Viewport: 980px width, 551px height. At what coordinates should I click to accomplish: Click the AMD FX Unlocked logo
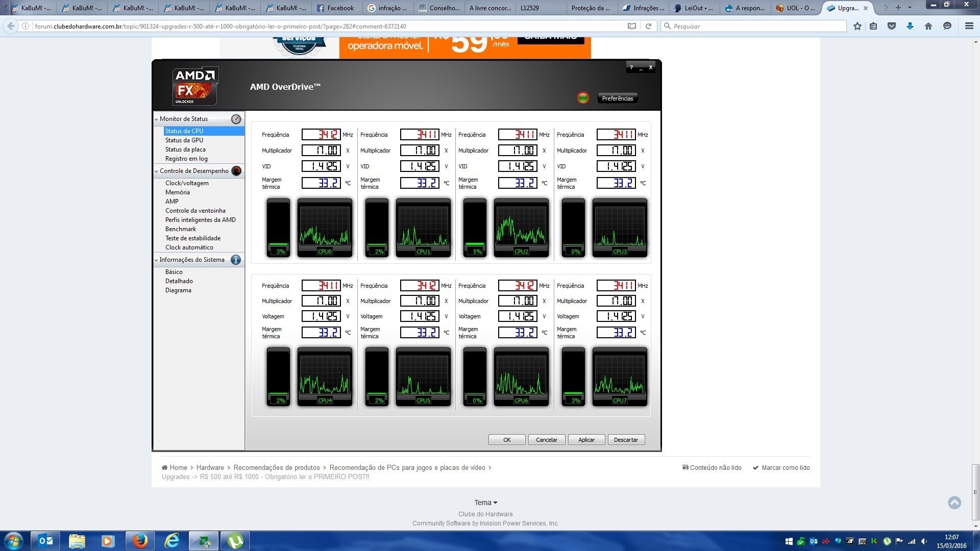pyautogui.click(x=195, y=86)
